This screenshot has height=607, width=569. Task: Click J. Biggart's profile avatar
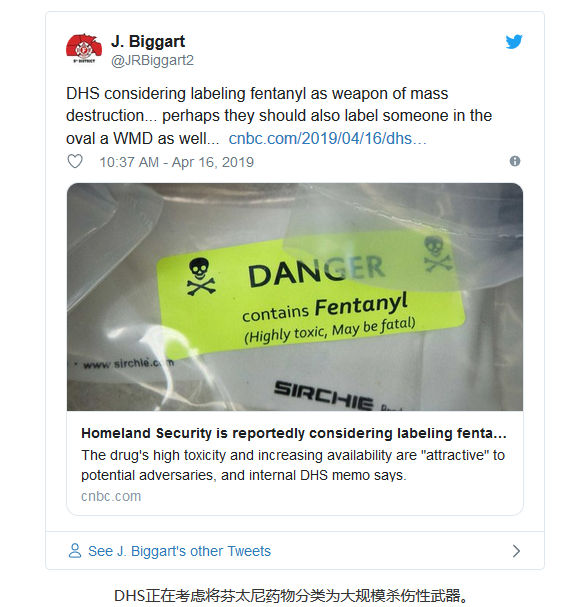(x=84, y=49)
